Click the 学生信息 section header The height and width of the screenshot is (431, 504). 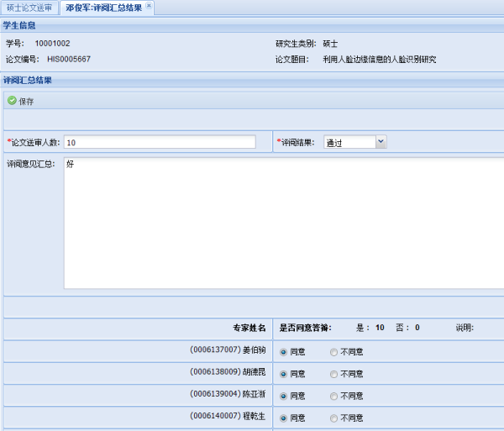point(19,26)
